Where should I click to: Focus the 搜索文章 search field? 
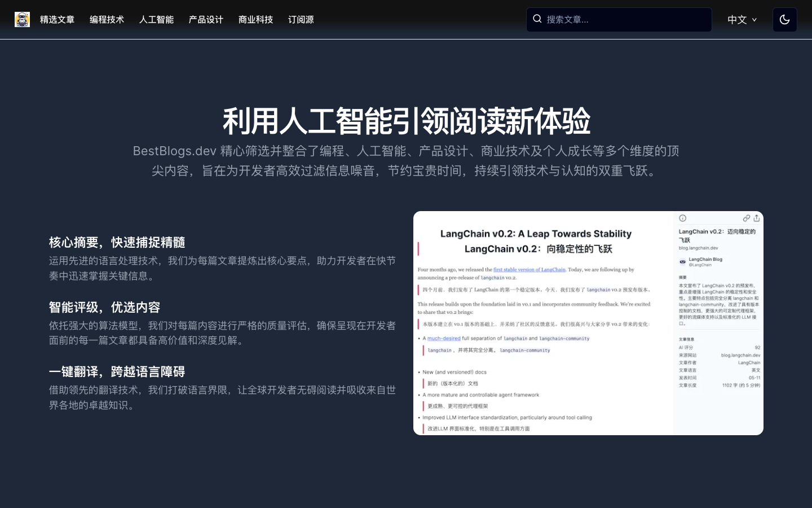[x=626, y=20]
